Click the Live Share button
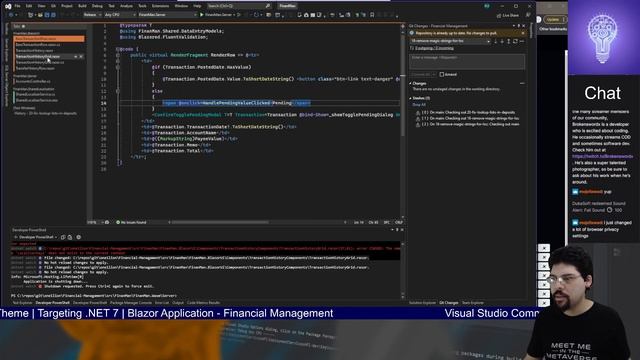The width and height of the screenshot is (640, 360). tap(508, 16)
